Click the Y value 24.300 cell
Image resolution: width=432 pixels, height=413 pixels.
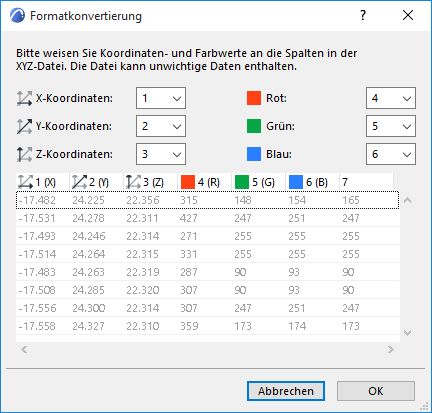(89, 308)
